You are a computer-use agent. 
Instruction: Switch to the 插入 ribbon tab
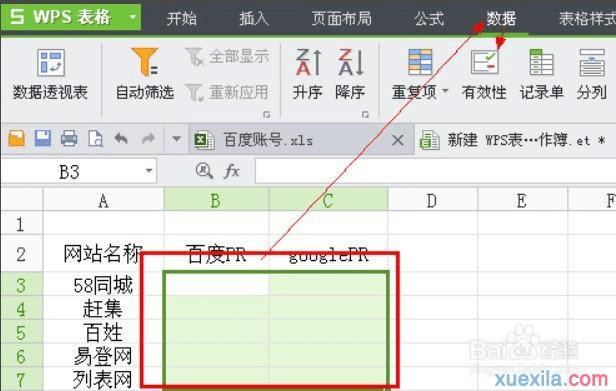pos(254,18)
